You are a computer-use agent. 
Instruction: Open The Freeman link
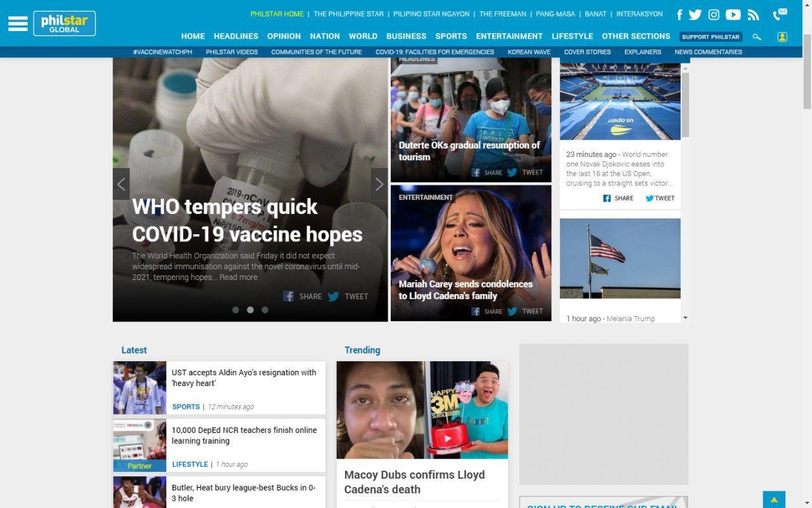502,14
